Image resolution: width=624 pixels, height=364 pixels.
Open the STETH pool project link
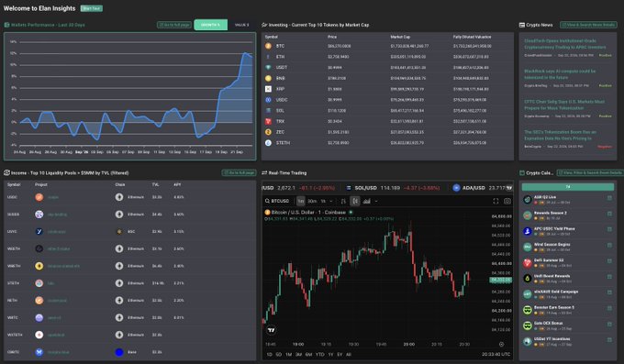tap(50, 283)
